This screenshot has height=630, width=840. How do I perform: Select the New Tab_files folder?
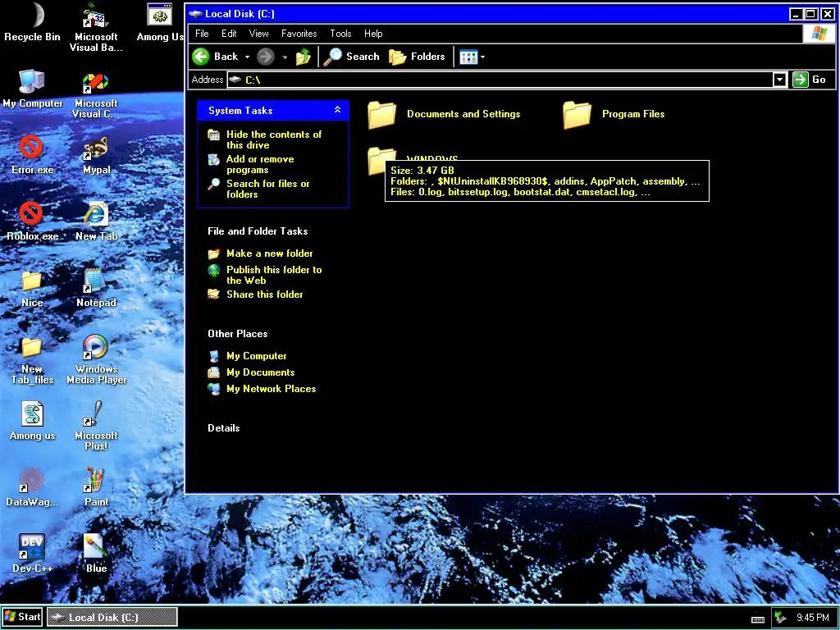pos(32,359)
